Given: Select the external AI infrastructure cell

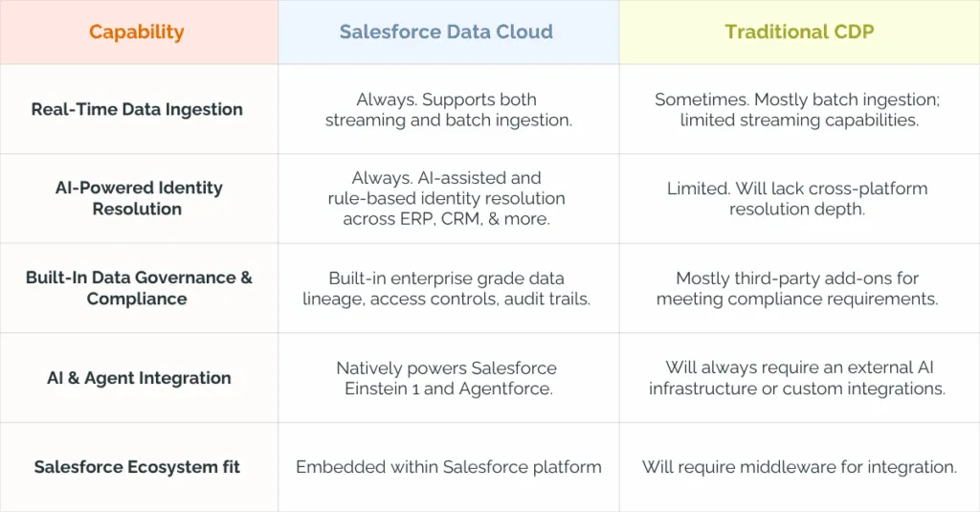Looking at the screenshot, I should pos(797,378).
